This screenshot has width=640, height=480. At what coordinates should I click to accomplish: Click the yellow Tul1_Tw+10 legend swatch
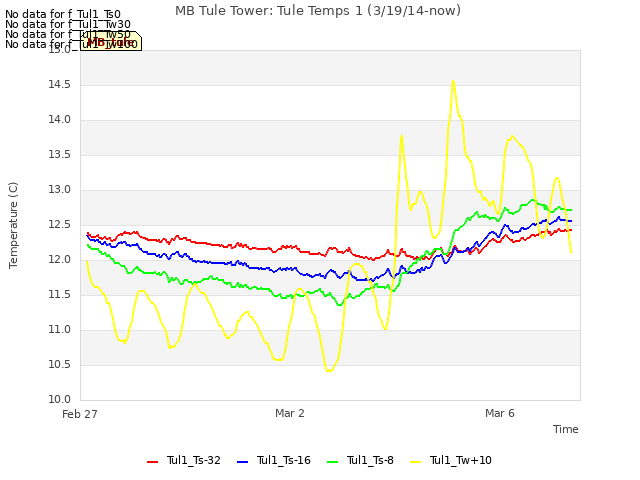[x=416, y=462]
